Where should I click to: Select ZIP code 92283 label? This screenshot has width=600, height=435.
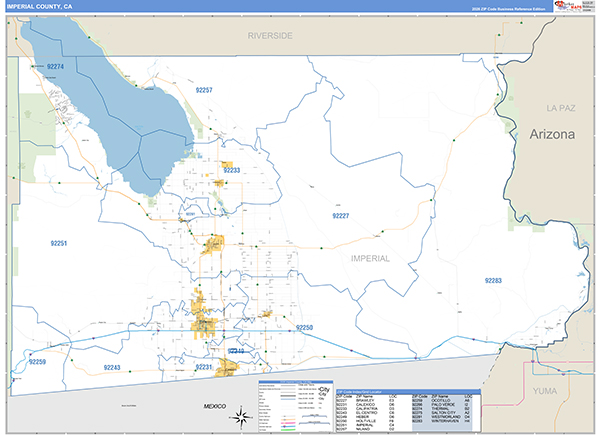pos(494,281)
